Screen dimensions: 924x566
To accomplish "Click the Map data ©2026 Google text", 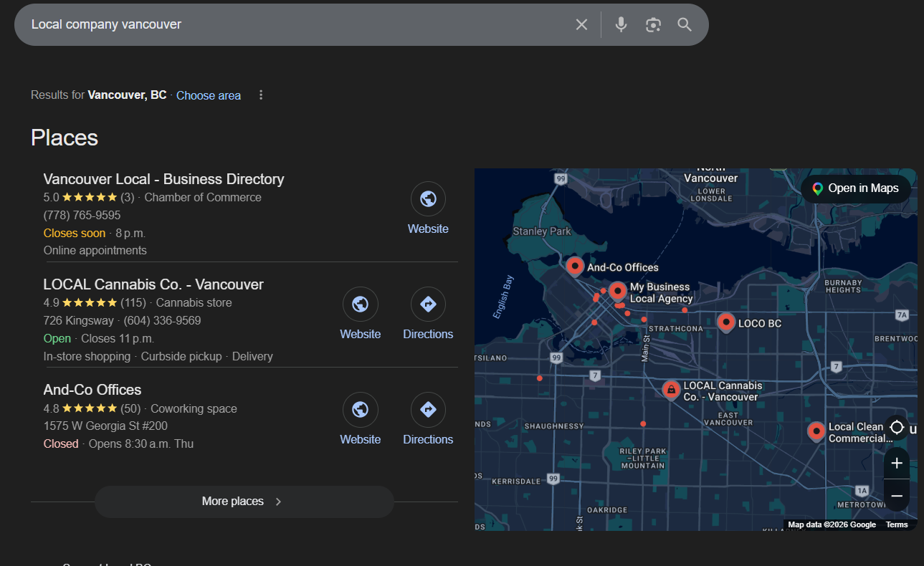I will coord(832,524).
